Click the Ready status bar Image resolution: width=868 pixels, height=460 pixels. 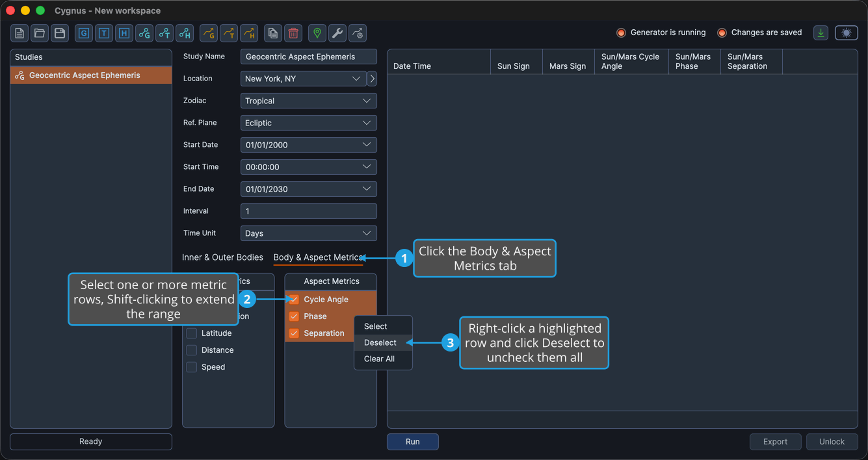point(91,442)
